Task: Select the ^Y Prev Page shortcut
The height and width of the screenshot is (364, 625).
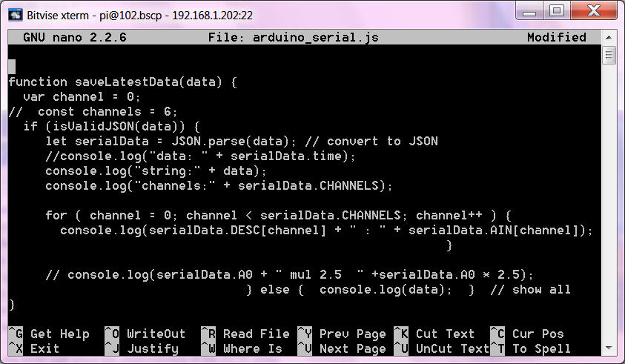Action: tap(341, 334)
